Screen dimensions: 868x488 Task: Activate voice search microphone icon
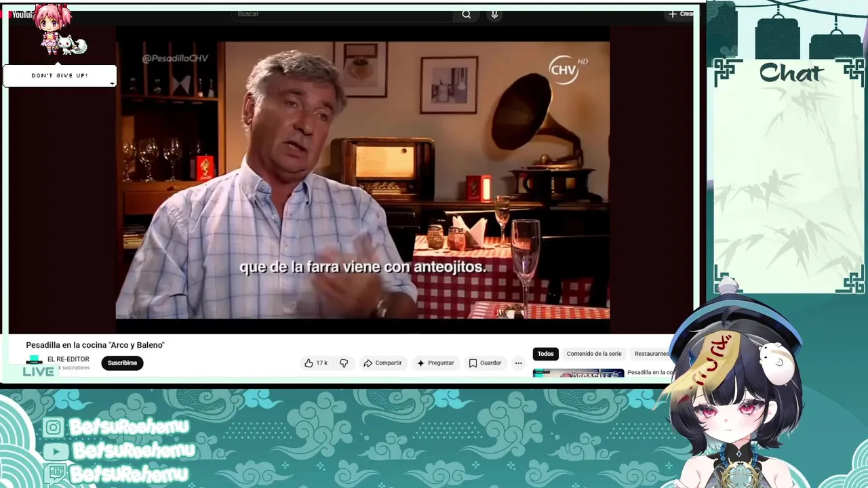(494, 14)
